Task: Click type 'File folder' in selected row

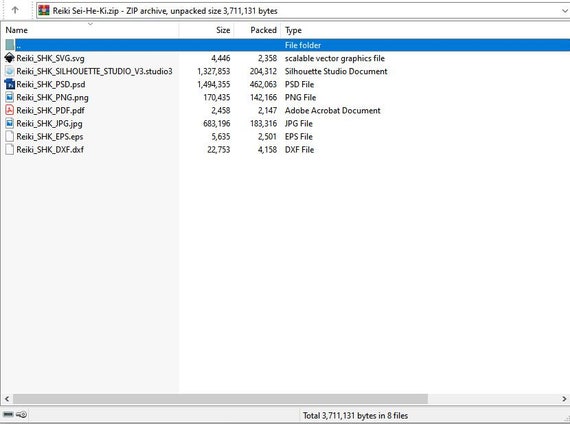Action: (303, 45)
